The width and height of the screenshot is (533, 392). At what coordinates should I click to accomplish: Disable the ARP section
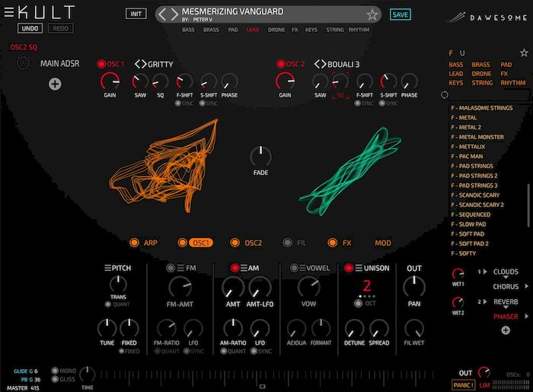(134, 243)
